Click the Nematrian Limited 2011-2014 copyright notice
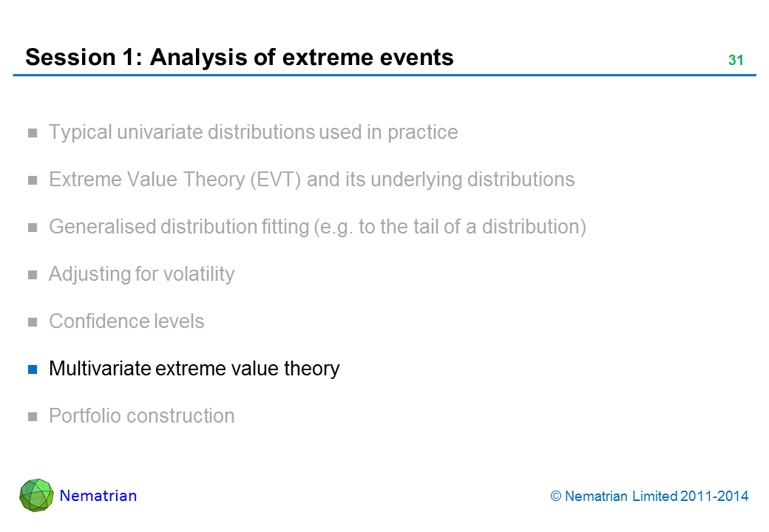The image size is (769, 532). click(x=650, y=497)
